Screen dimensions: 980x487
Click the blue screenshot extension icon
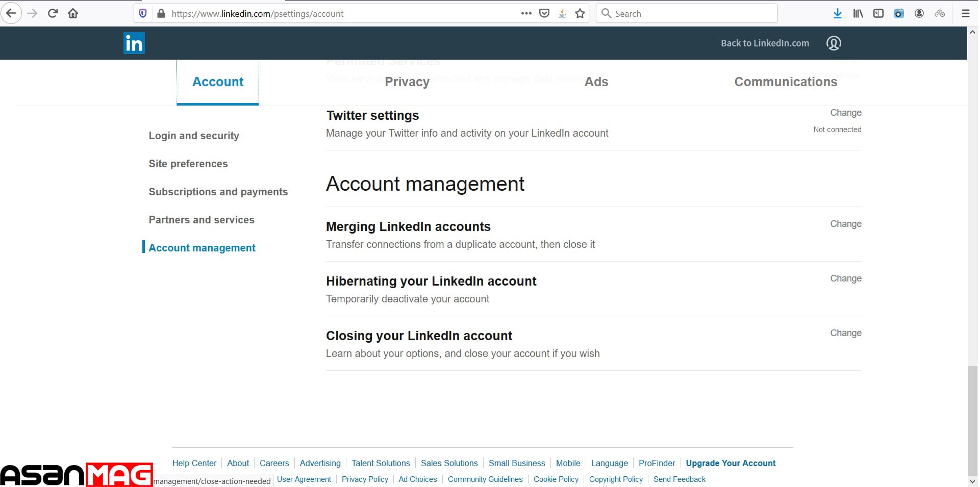899,14
